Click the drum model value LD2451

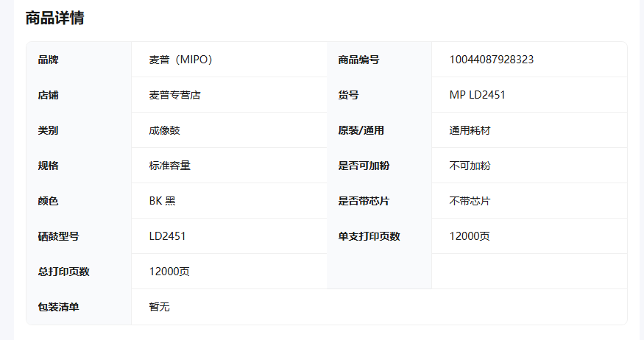click(x=167, y=236)
